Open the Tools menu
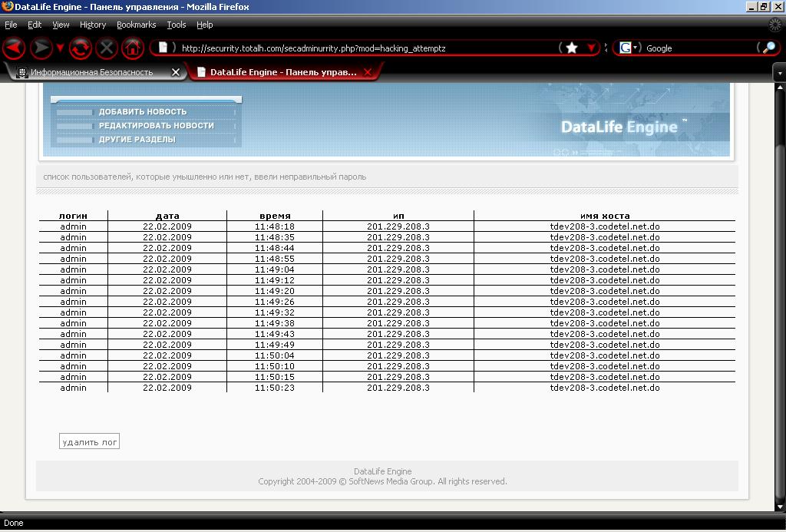 [177, 25]
